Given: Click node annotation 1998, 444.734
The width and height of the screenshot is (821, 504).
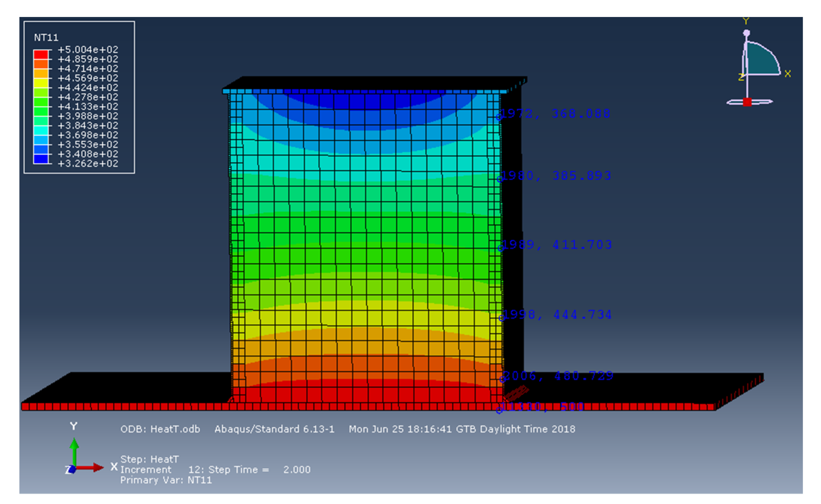Looking at the screenshot, I should (x=557, y=314).
